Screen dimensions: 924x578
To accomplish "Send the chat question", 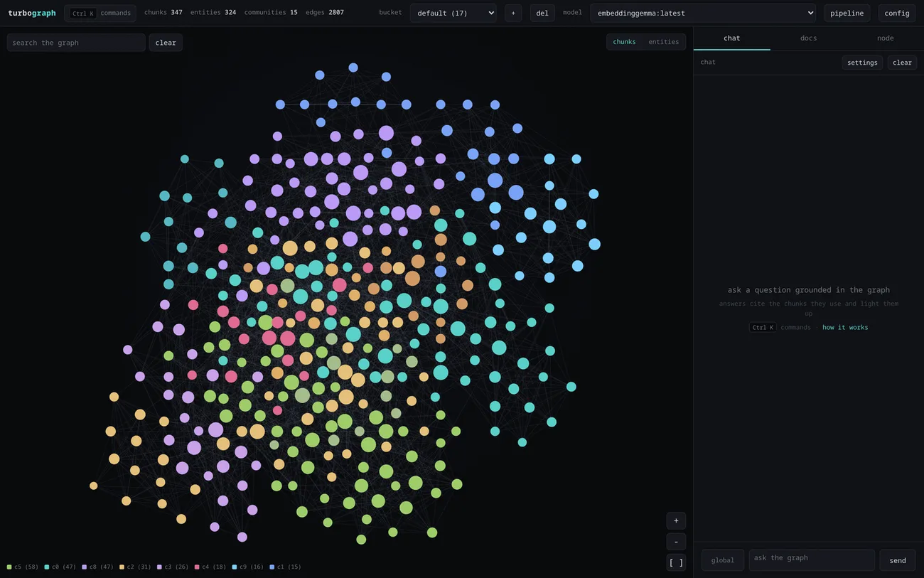I will pos(898,560).
